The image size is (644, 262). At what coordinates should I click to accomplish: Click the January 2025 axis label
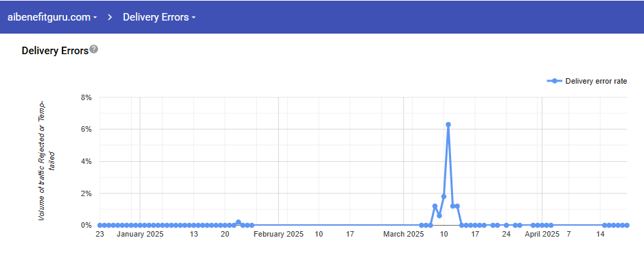click(140, 235)
